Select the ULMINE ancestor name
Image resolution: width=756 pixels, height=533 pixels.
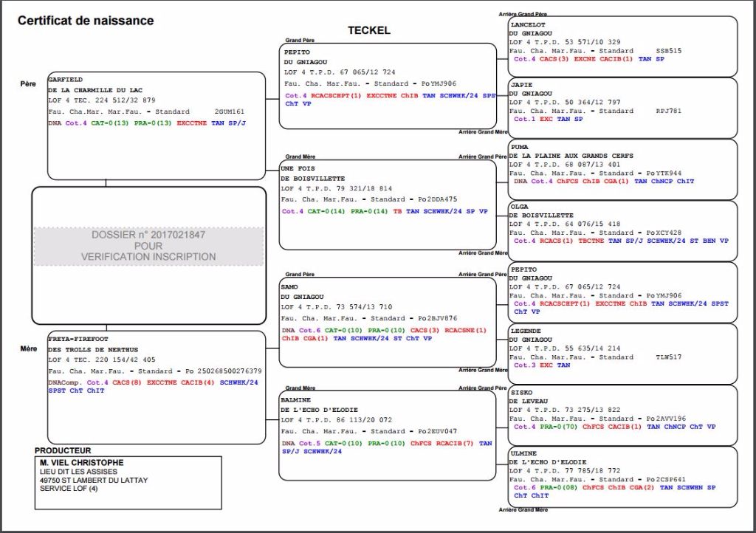click(x=524, y=453)
